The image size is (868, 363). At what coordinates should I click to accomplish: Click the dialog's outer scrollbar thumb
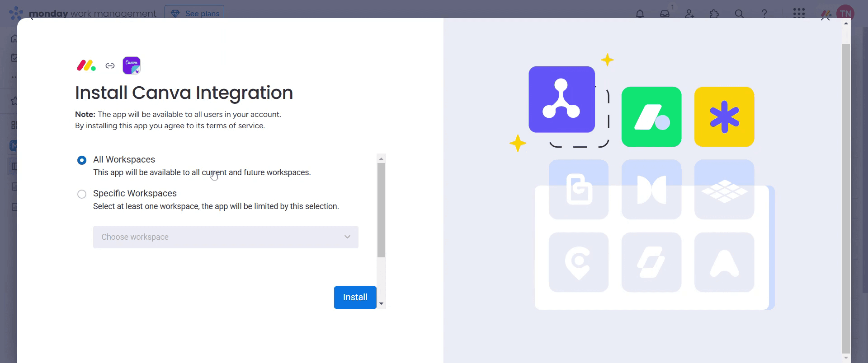click(846, 199)
